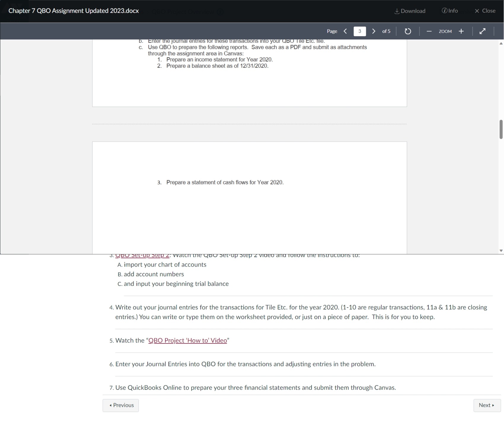
Task: Go back a page with left chevron
Action: 345,31
